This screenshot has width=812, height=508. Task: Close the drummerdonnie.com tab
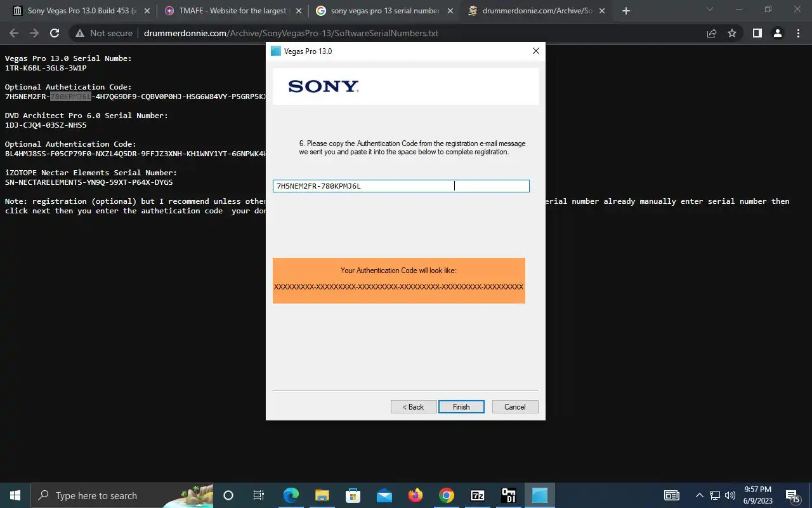tap(601, 11)
